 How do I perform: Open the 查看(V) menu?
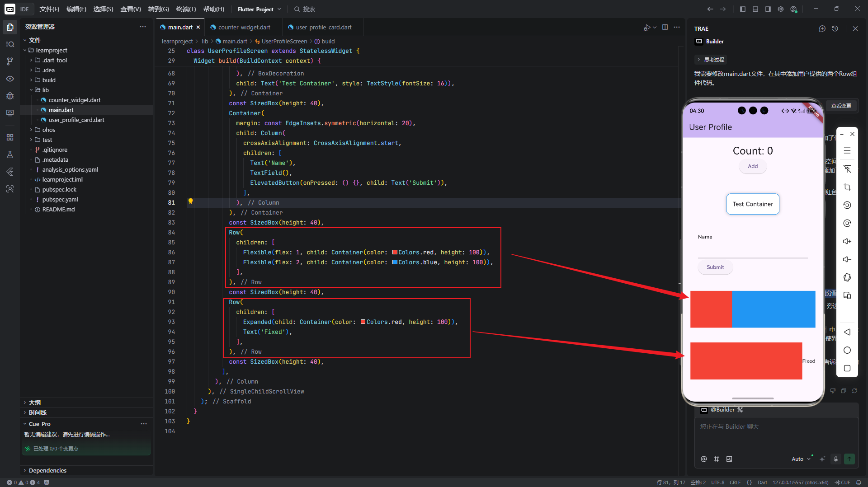pos(131,9)
